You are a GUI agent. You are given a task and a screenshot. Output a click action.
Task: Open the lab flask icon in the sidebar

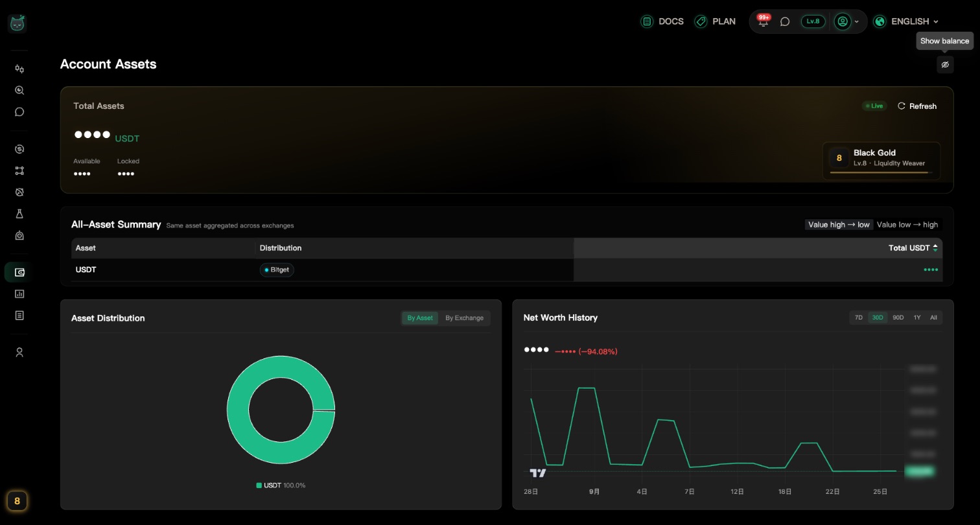[19, 213]
